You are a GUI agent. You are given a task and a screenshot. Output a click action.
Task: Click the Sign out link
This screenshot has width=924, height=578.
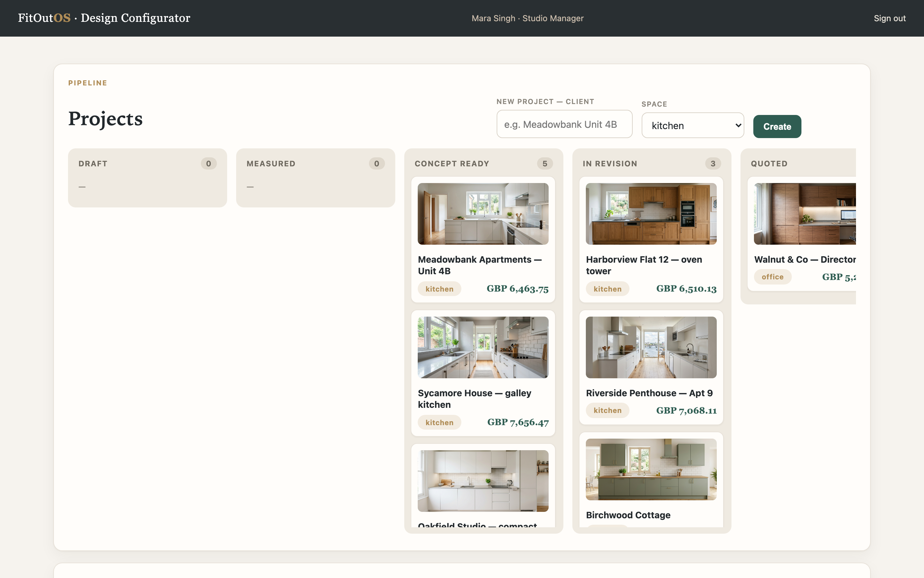click(889, 18)
